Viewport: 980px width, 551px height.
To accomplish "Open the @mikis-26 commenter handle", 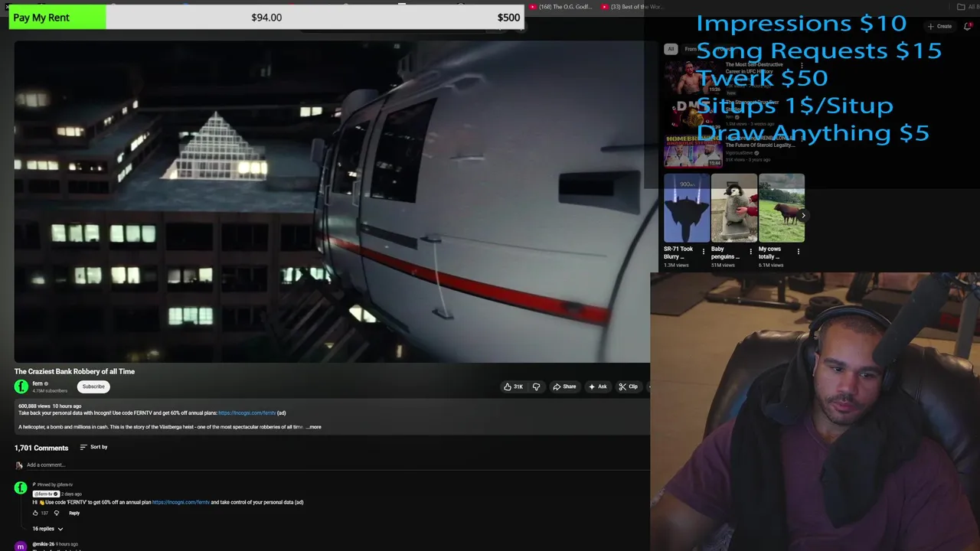I will [43, 544].
